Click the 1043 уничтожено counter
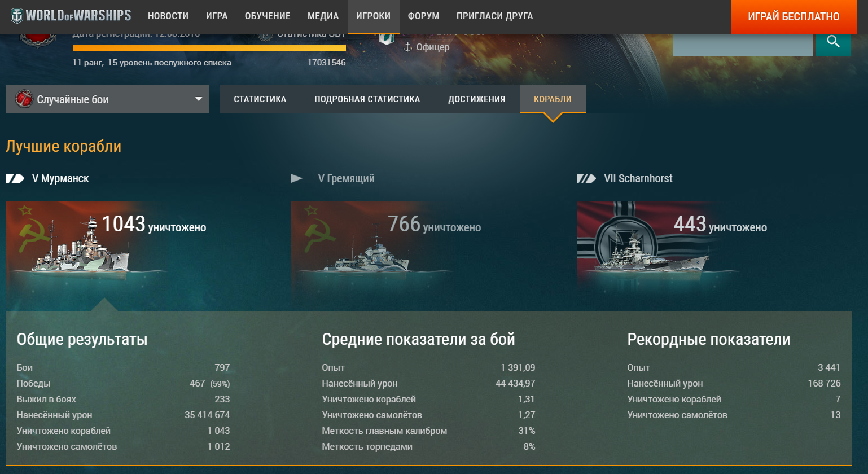 click(x=154, y=224)
